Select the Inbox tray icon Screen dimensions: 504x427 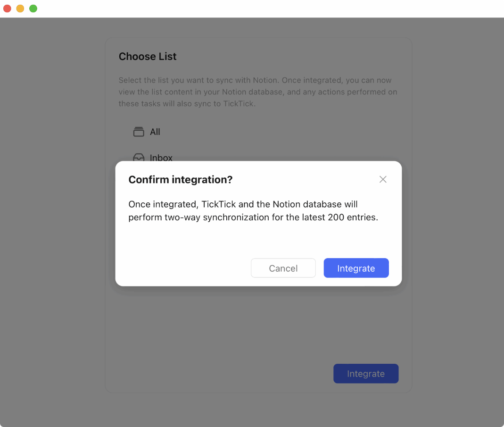pos(138,158)
